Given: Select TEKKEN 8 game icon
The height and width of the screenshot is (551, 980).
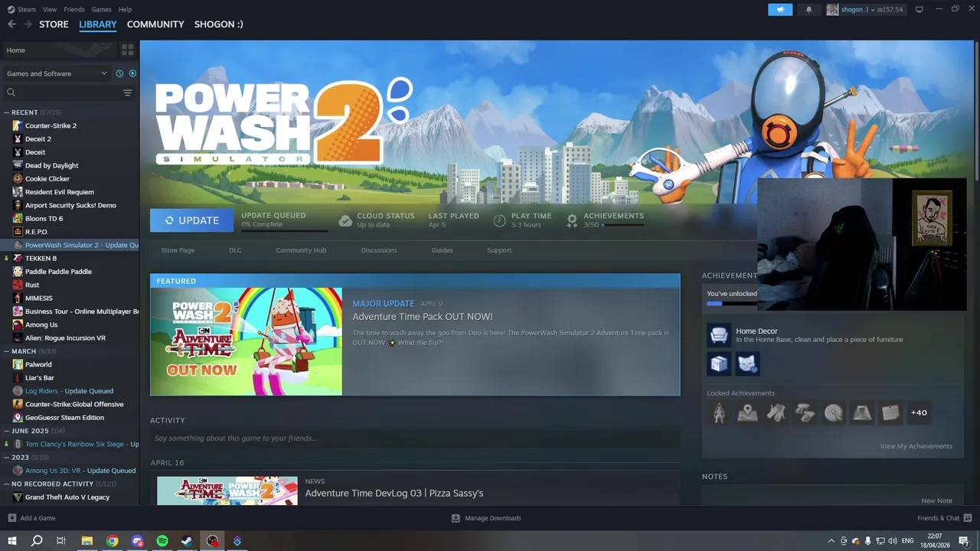Looking at the screenshot, I should 18,258.
